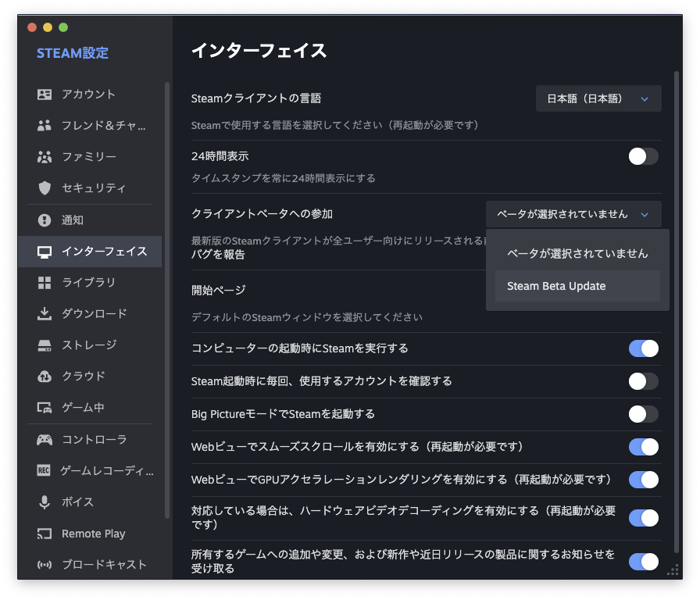Click the ボイス microphone icon
This screenshot has height=600, width=700.
coord(45,502)
